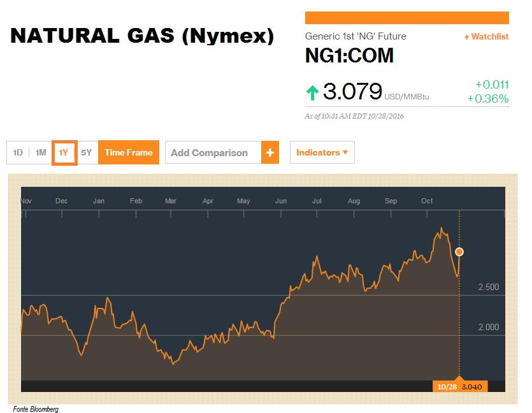The width and height of the screenshot is (532, 413).
Task: Open the Indicators dropdown arrow
Action: tap(345, 152)
